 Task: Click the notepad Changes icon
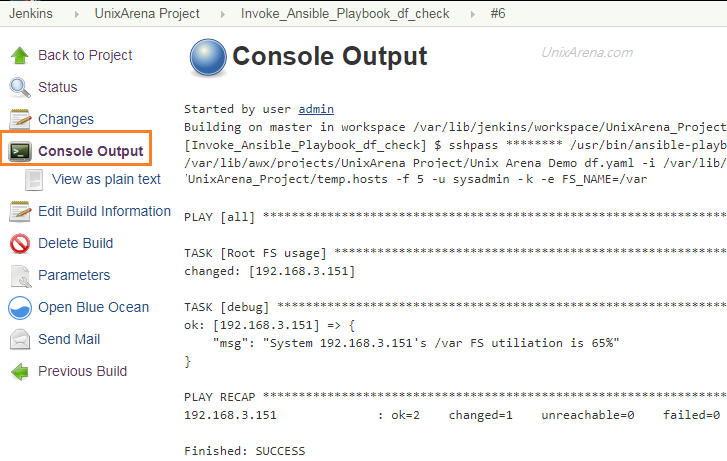click(x=20, y=119)
